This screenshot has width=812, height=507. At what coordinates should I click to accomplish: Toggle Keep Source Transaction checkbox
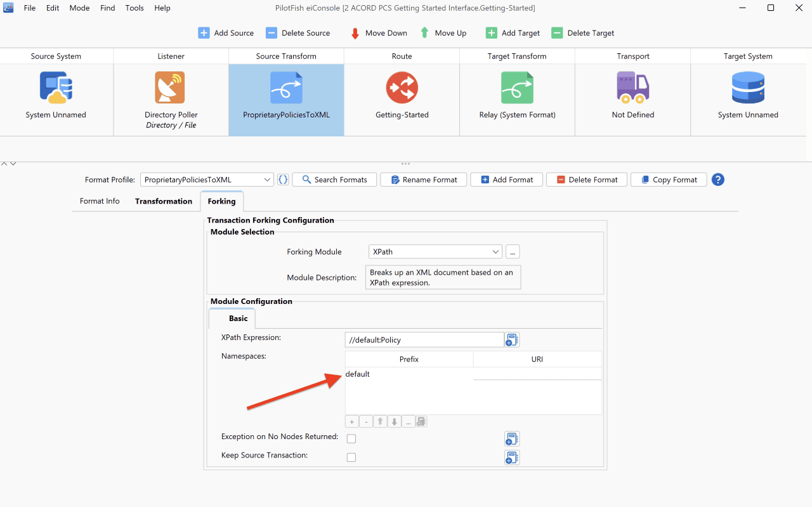click(x=351, y=457)
